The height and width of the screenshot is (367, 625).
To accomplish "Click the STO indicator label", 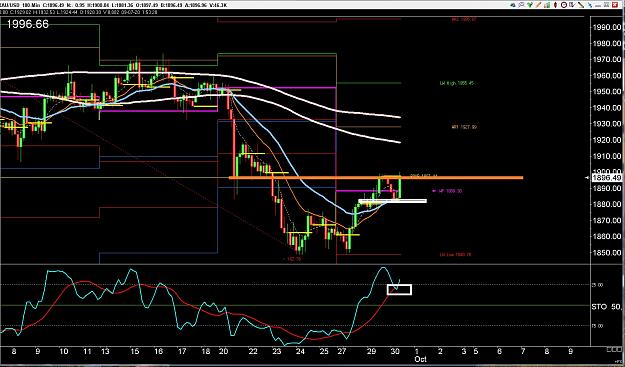I will [600, 307].
